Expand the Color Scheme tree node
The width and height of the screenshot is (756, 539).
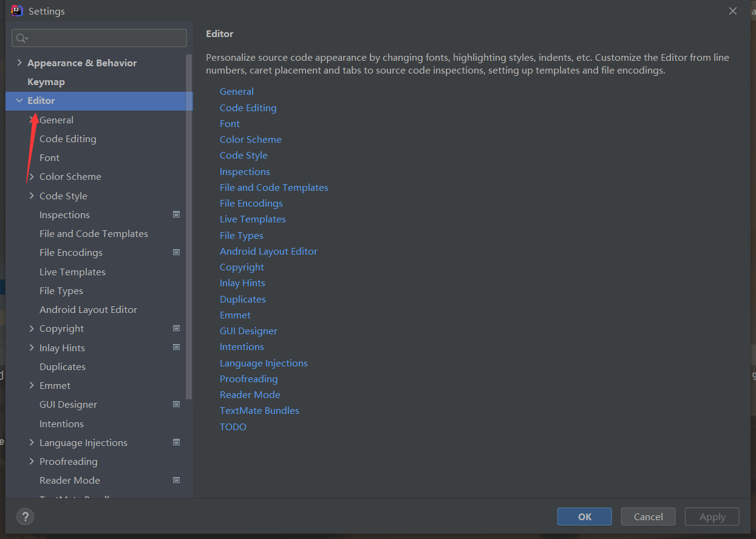pos(32,177)
